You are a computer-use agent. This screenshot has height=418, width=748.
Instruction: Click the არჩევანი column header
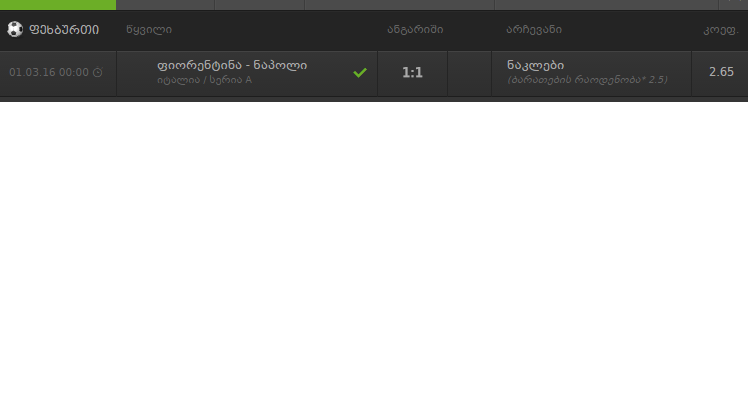(534, 30)
